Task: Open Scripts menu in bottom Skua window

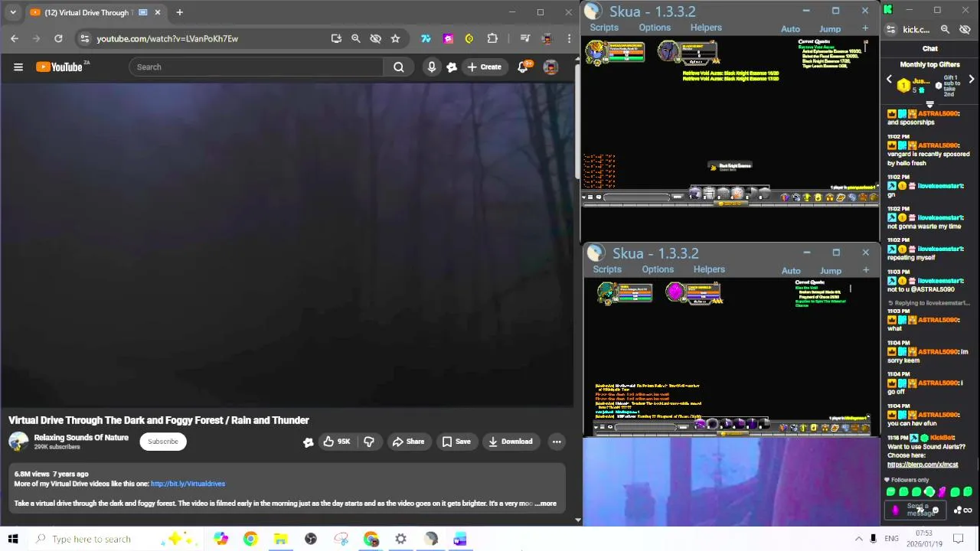Action: point(607,269)
